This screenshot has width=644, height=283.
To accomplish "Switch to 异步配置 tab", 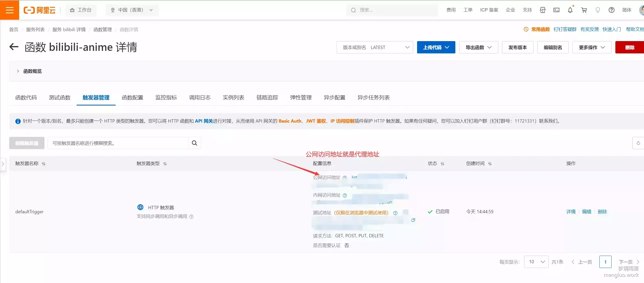I will (335, 98).
